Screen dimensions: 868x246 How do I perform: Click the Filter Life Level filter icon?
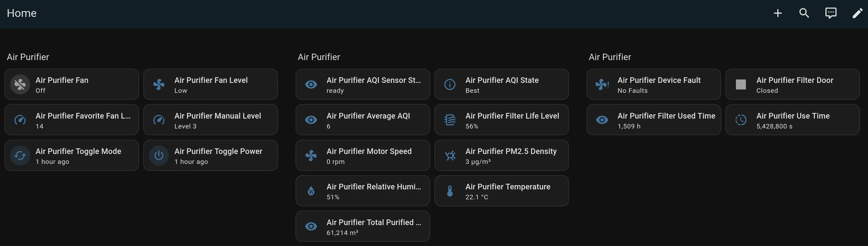pos(450,120)
